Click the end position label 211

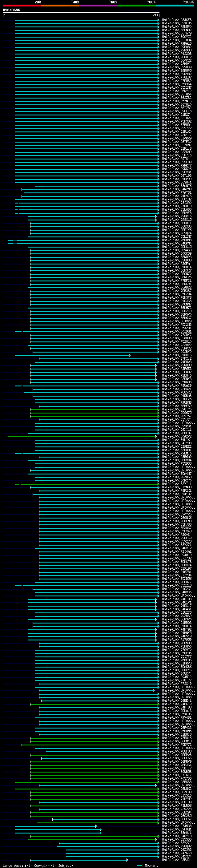pyautogui.click(x=155, y=15)
